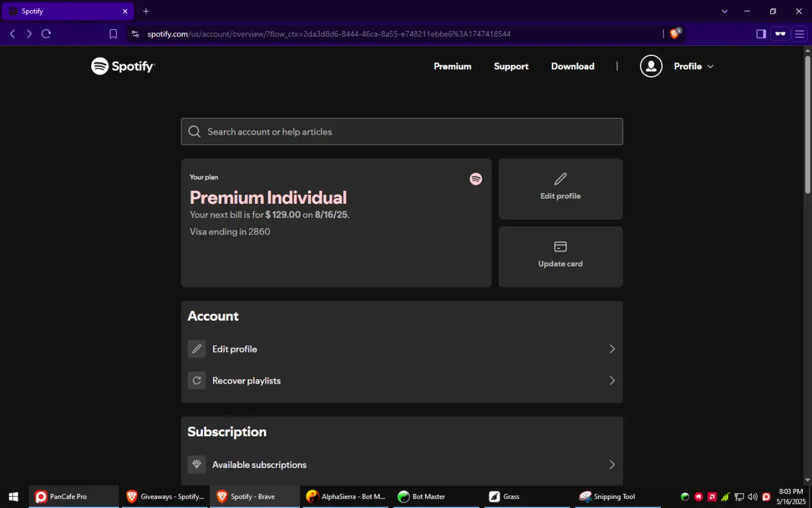Image resolution: width=812 pixels, height=508 pixels.
Task: Select the Spotify browser tab
Action: point(67,11)
